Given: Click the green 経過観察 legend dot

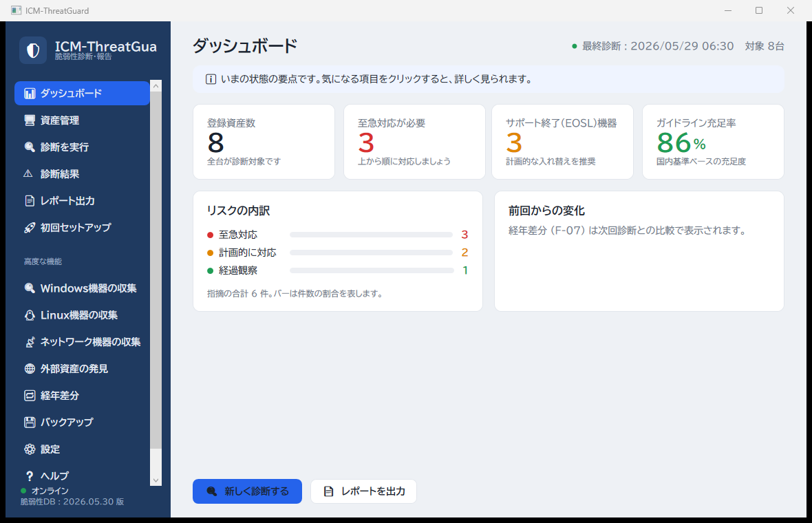Looking at the screenshot, I should click(x=211, y=270).
